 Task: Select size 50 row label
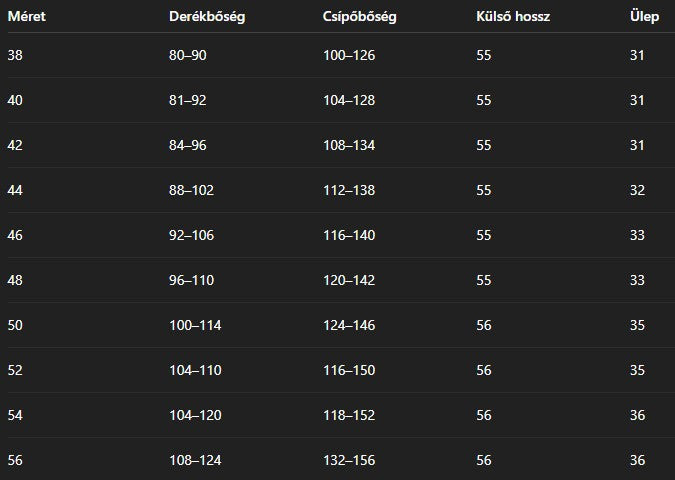pyautogui.click(x=15, y=325)
